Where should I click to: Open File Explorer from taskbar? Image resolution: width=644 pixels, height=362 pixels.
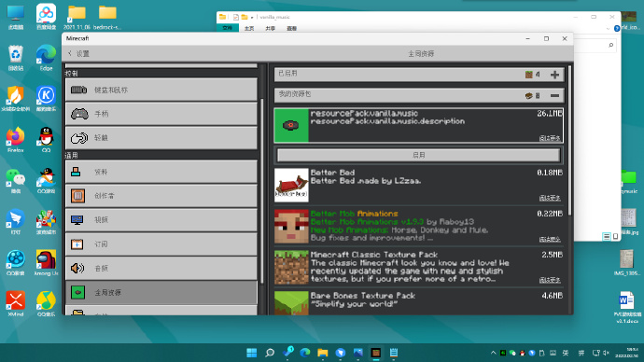pos(322,353)
